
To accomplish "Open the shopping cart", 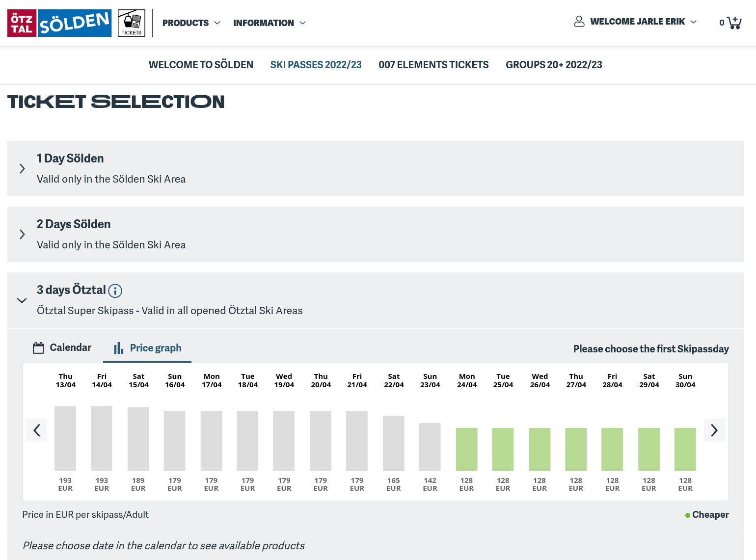I will point(730,22).
